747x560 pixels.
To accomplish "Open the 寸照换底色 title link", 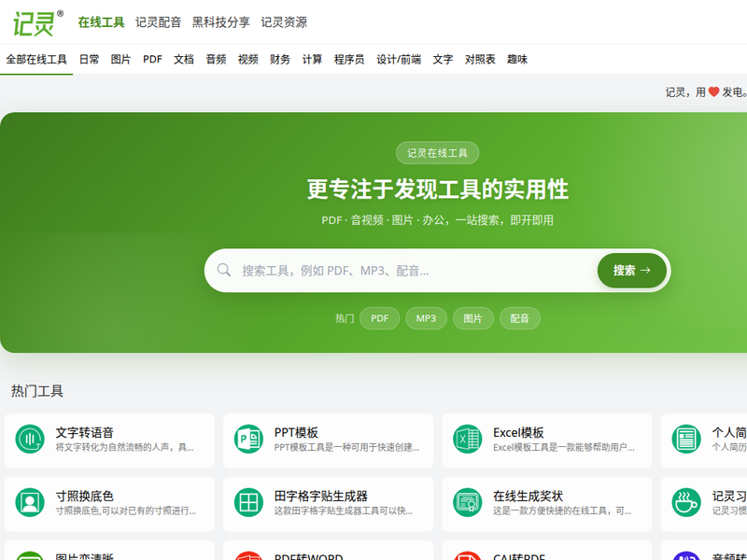I will click(84, 496).
